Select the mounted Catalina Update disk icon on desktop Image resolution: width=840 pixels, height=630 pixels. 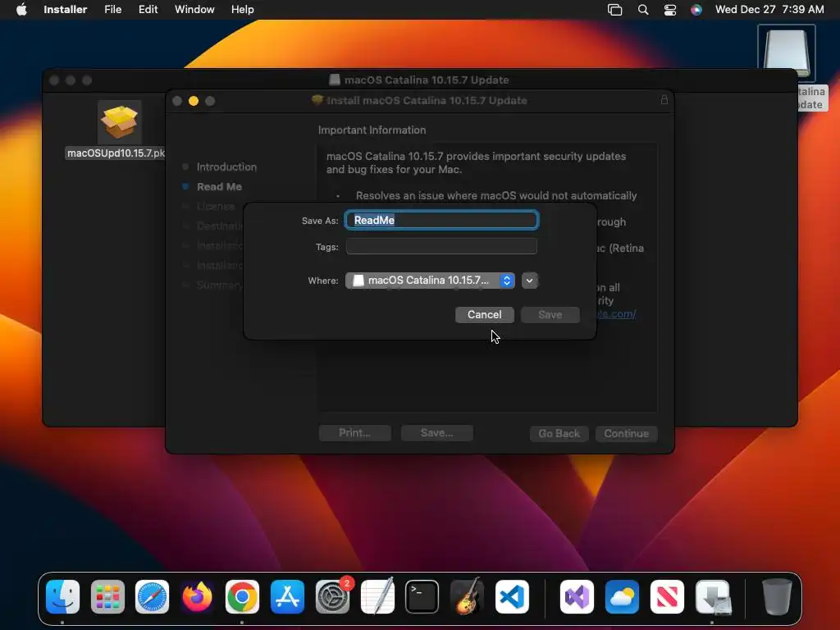click(787, 53)
